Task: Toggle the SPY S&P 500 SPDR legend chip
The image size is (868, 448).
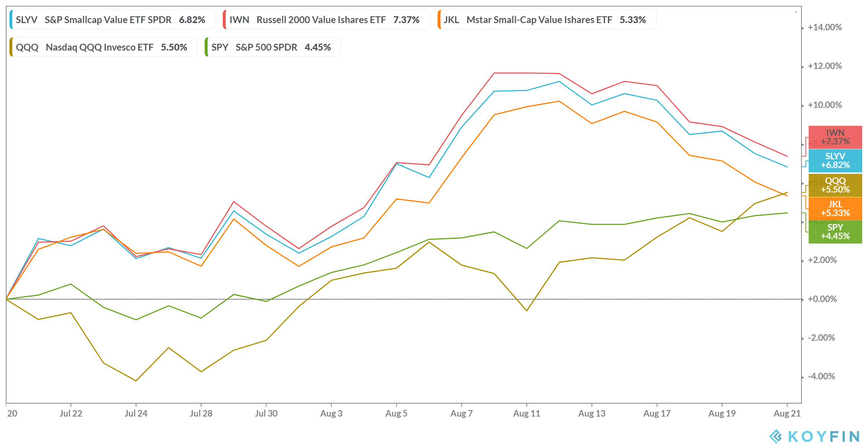Action: (273, 47)
